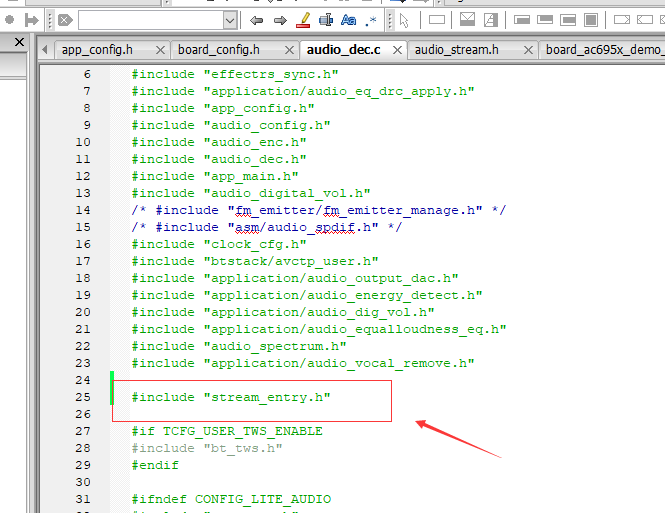Click the gray circle record icon

point(9,20)
